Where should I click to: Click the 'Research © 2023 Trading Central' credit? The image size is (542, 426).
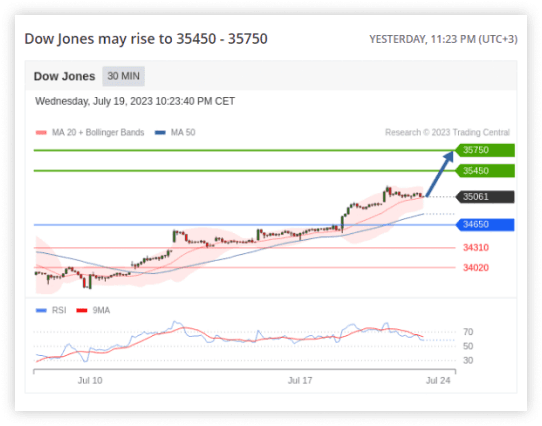(x=447, y=132)
